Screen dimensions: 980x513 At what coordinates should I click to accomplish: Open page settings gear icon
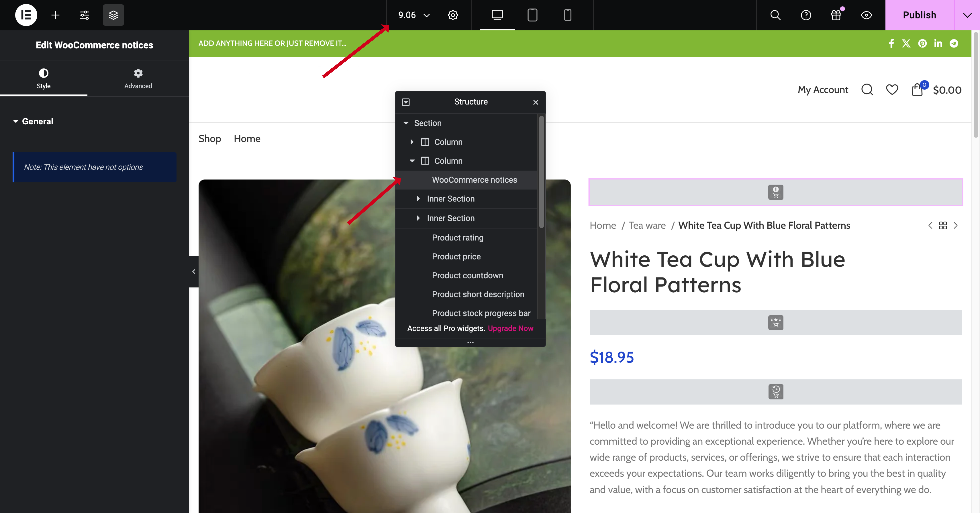pos(453,15)
